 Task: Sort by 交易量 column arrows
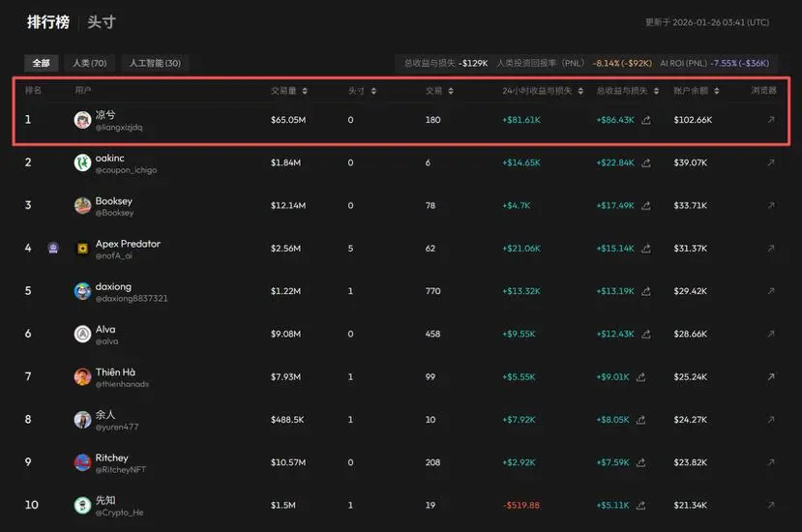click(305, 91)
